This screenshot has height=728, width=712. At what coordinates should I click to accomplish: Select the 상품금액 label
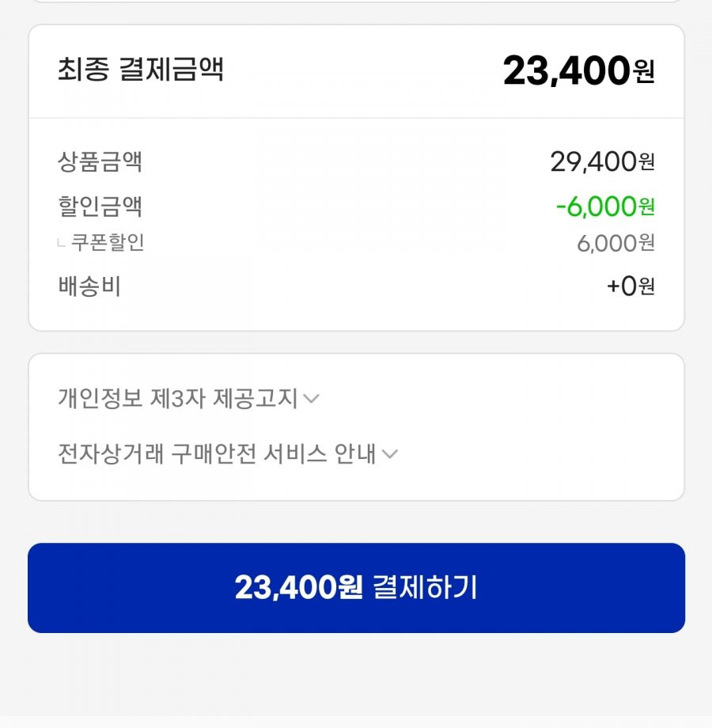tap(100, 161)
